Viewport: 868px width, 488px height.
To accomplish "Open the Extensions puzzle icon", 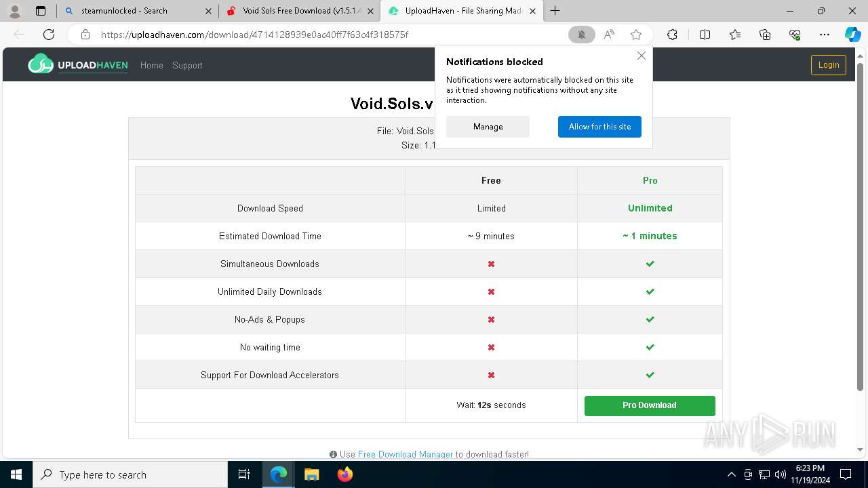I will [x=672, y=35].
